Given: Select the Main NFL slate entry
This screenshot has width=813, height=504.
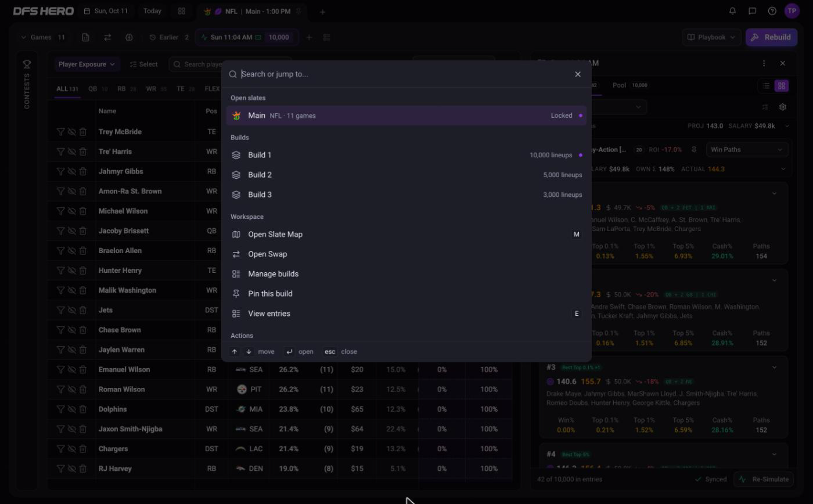Looking at the screenshot, I should [406, 116].
